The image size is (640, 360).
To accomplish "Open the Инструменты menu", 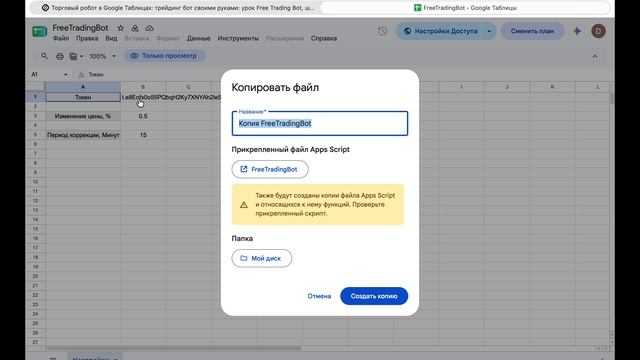I will (x=238, y=38).
